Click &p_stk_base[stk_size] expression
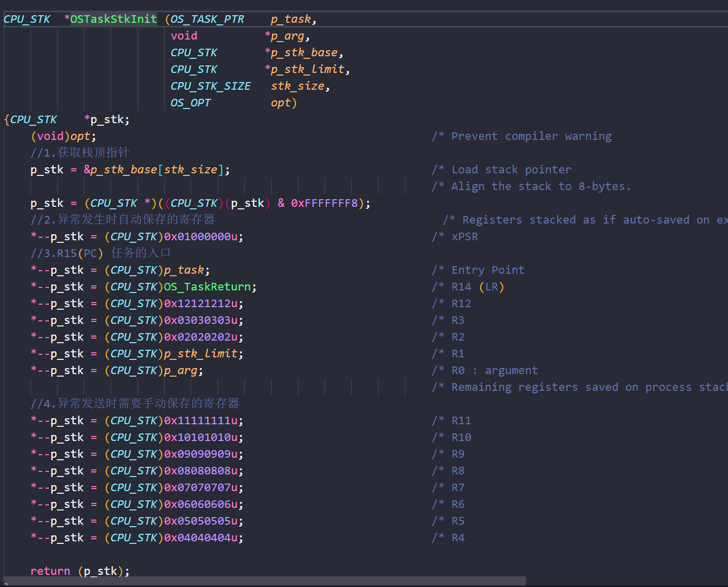Viewport: 728px width, 587px height. click(154, 170)
